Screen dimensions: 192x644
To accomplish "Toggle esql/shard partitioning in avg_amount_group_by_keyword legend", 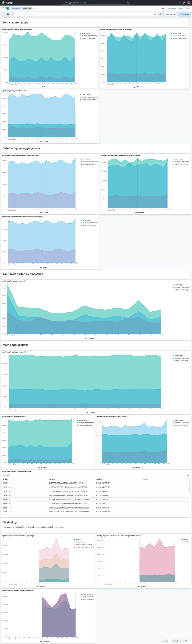I will click(x=180, y=36).
